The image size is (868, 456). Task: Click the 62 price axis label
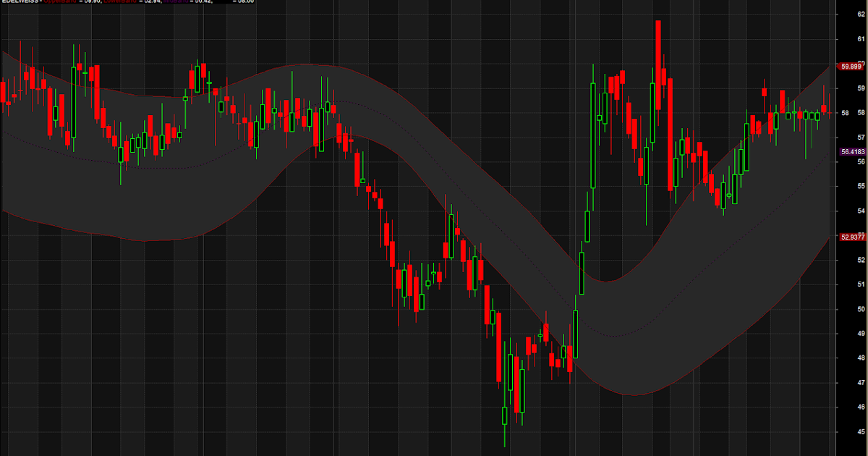tap(861, 14)
